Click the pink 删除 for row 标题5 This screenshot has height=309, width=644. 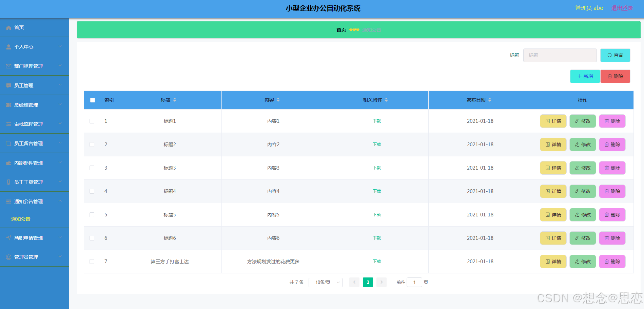coord(612,215)
